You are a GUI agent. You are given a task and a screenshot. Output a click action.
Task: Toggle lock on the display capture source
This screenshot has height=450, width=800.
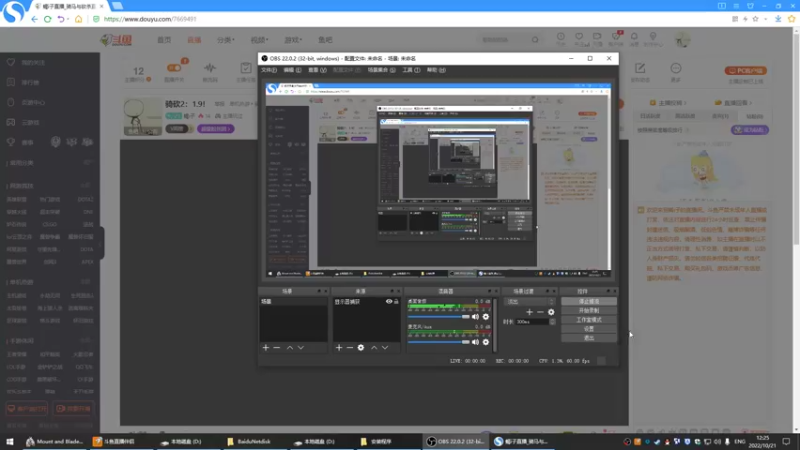396,302
